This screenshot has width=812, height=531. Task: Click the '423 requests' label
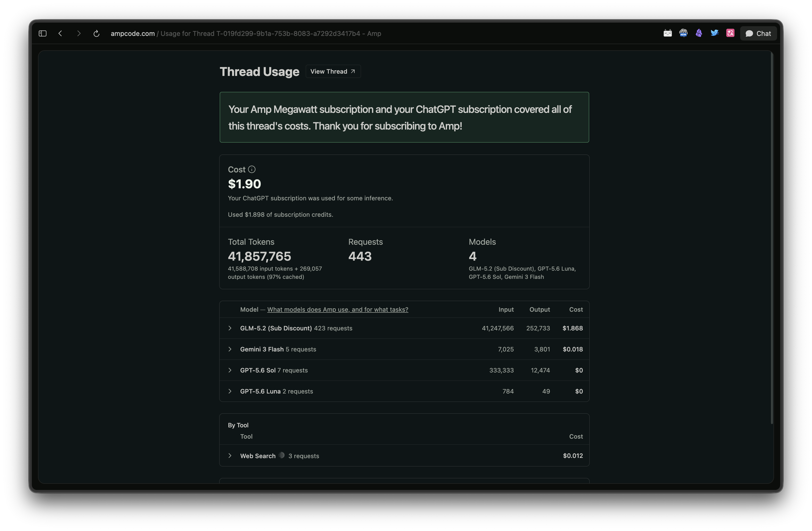tap(333, 328)
